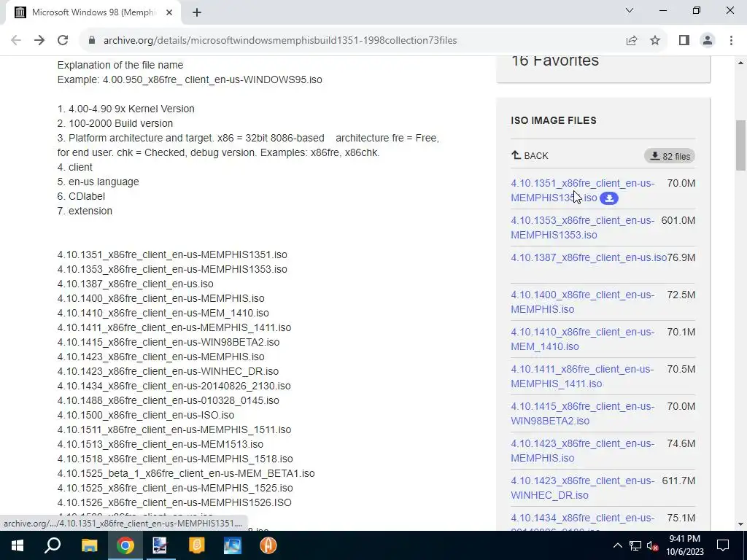Click the 601.0M size text
This screenshot has height=560, width=747.
[678, 220]
